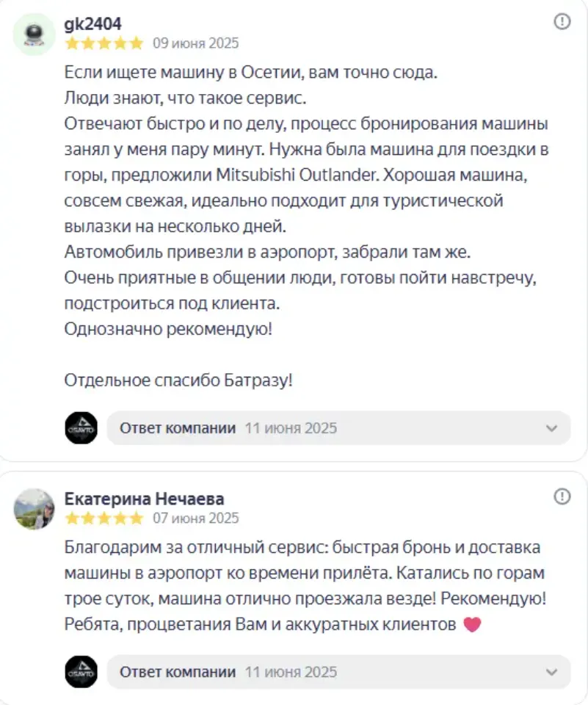Open Екатерина Нечаева profile name link

(x=145, y=499)
